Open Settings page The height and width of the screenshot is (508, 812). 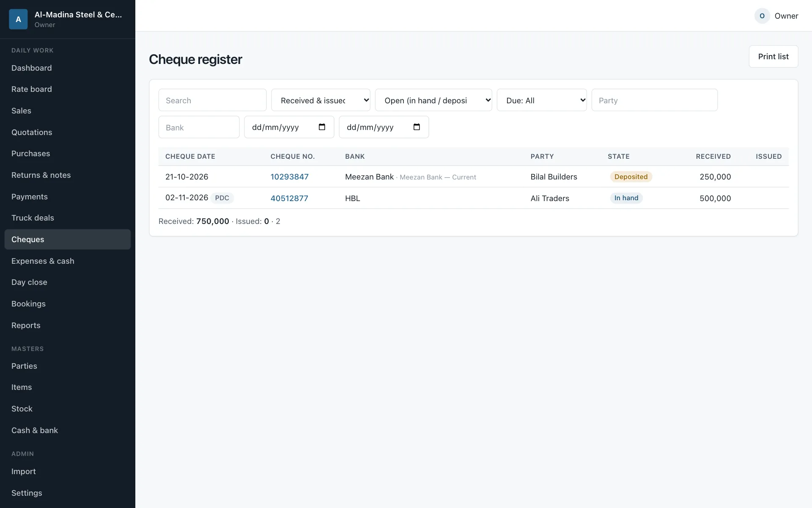(x=68, y=493)
